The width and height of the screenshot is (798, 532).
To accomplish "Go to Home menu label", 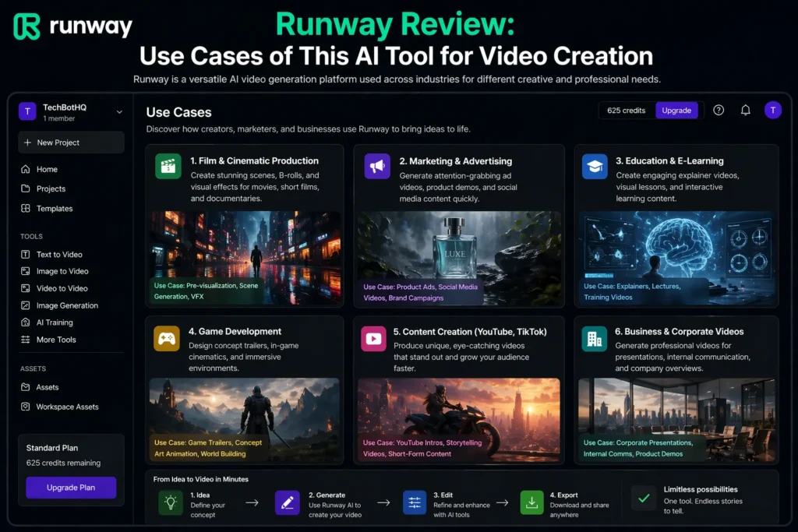I will coord(47,169).
